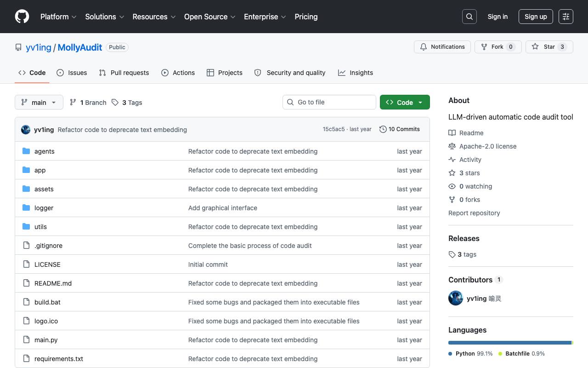Open the 'Add graphical interface' commit message

223,208
